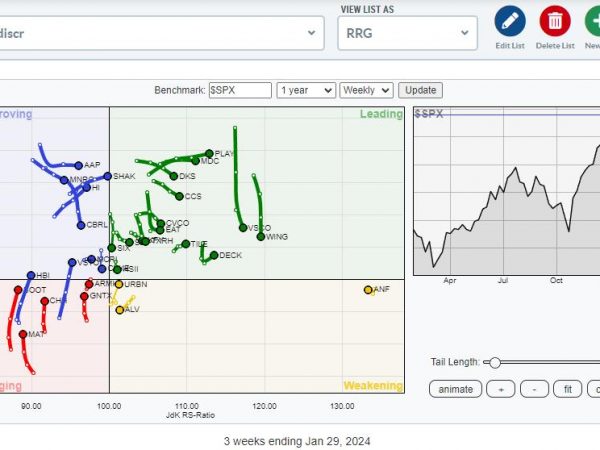Click the HBI blue dot
Screen dimensions: 600x450
point(31,276)
